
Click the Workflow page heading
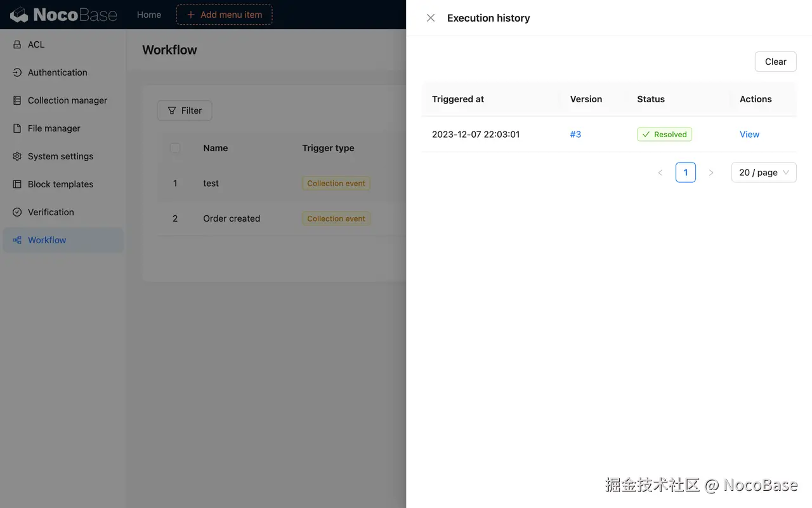coord(169,50)
